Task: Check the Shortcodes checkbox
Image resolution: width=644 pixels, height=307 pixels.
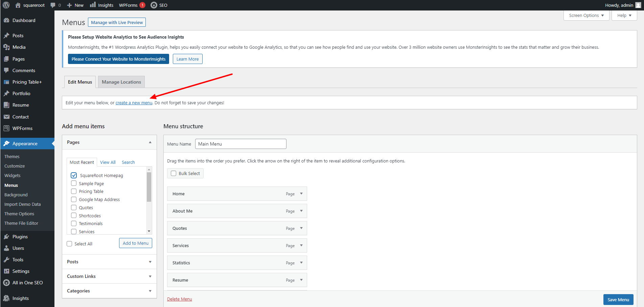Action: pyautogui.click(x=74, y=216)
